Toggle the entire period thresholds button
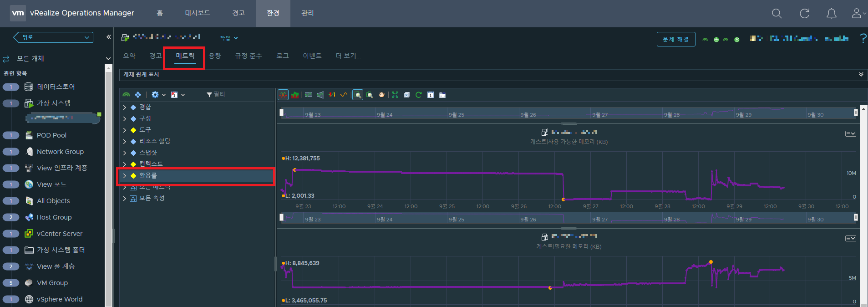Screen dimensions: 868x307 tap(320, 95)
